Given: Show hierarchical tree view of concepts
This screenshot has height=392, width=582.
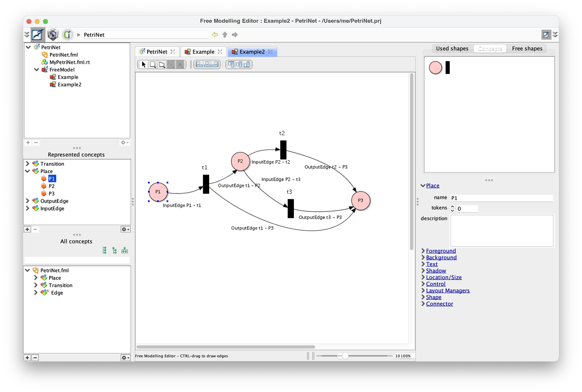Looking at the screenshot, I should click(115, 250).
